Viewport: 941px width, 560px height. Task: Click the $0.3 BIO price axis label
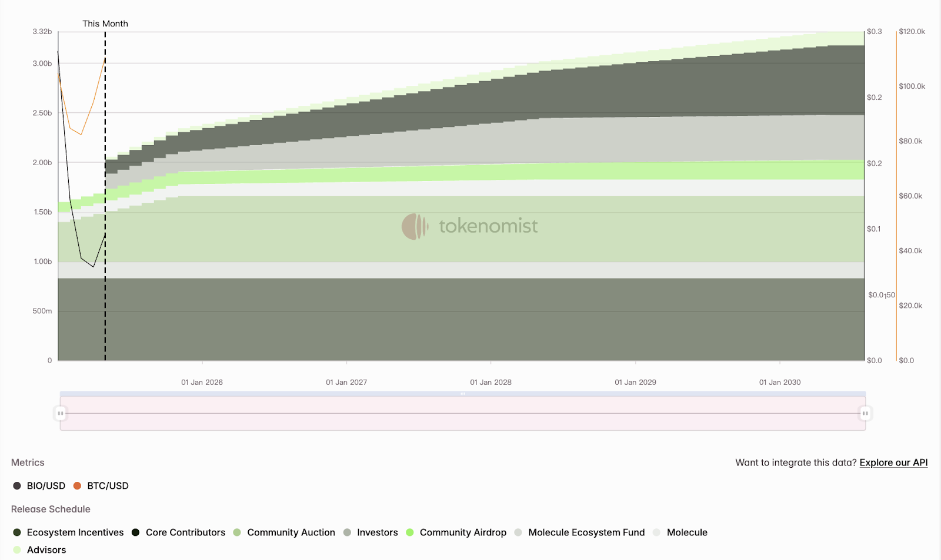(875, 32)
